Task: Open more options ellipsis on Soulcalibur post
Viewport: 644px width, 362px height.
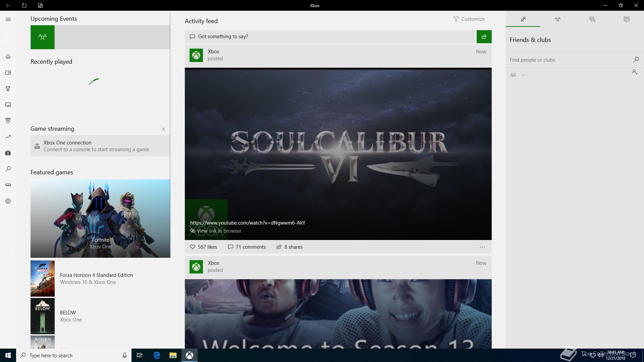Action: tap(482, 247)
